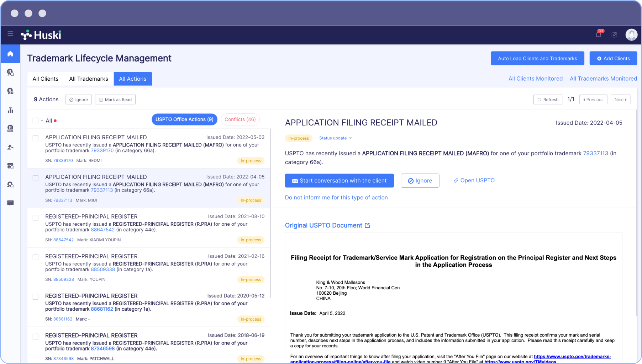
Task: Tick the checkbox beside the PATCHWALL registration entry
Action: click(36, 336)
